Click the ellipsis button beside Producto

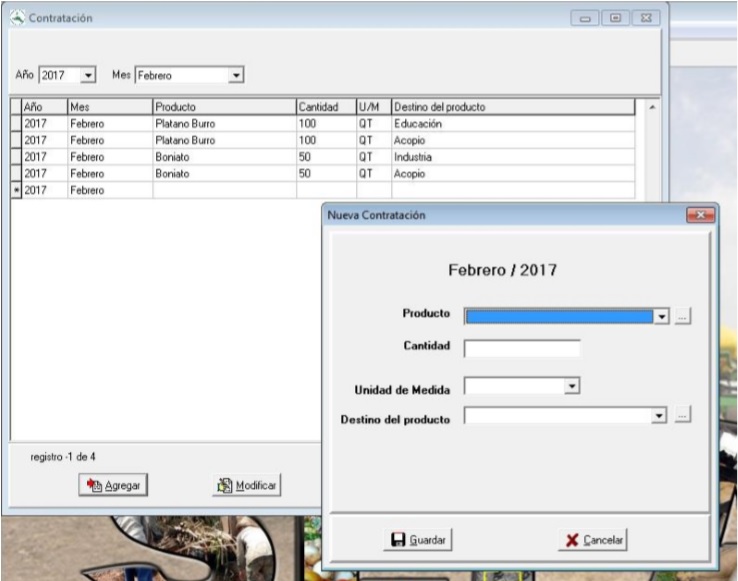coord(683,316)
